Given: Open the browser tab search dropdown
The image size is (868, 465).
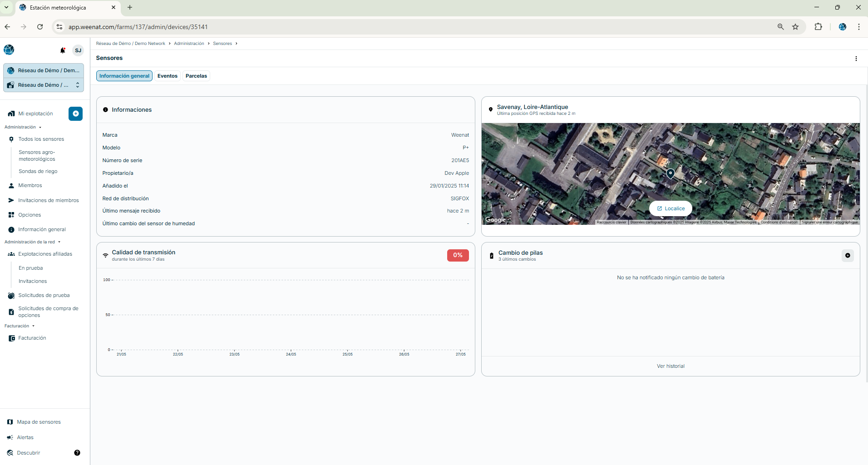Looking at the screenshot, I should click(x=6, y=7).
